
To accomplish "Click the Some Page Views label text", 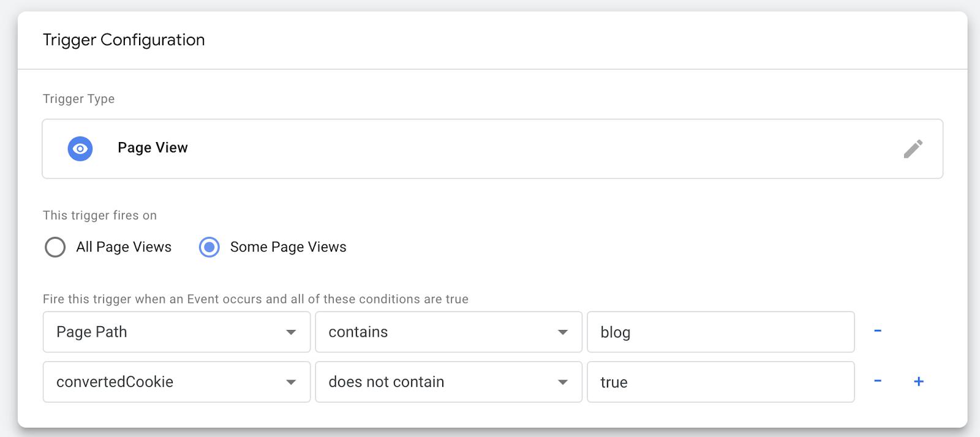I will pyautogui.click(x=288, y=247).
